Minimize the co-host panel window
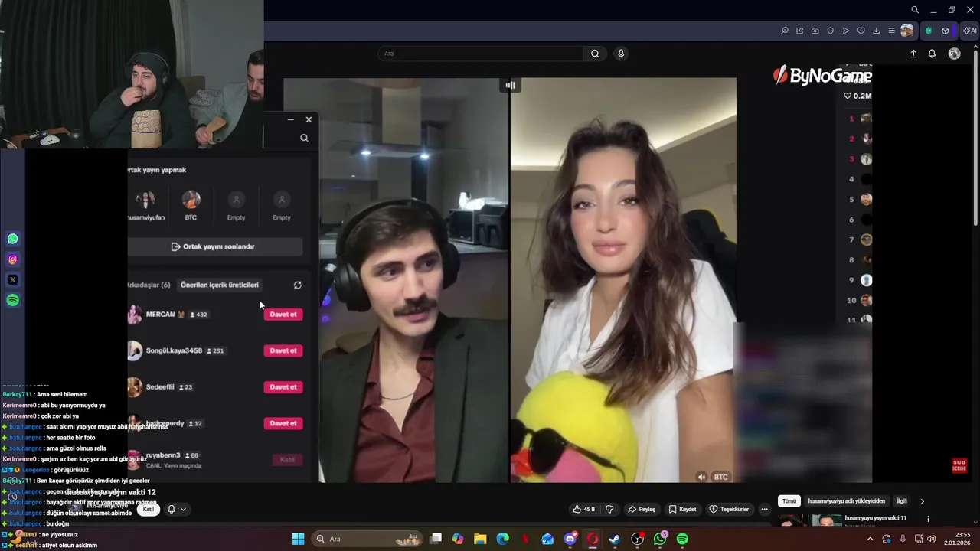Image resolution: width=980 pixels, height=551 pixels. pyautogui.click(x=290, y=119)
